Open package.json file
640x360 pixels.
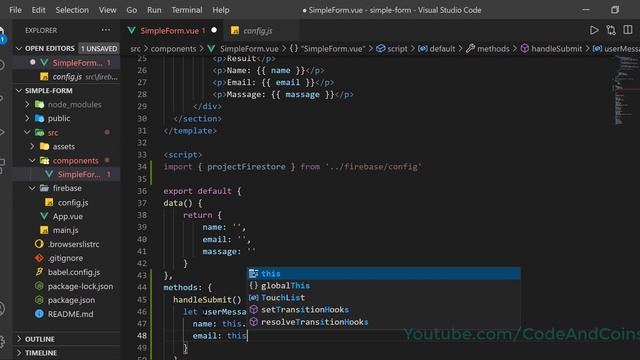pos(67,300)
